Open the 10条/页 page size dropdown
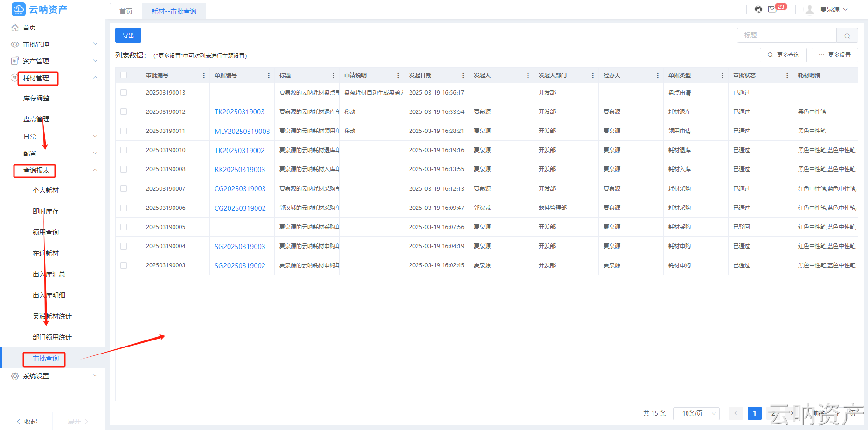 click(697, 413)
